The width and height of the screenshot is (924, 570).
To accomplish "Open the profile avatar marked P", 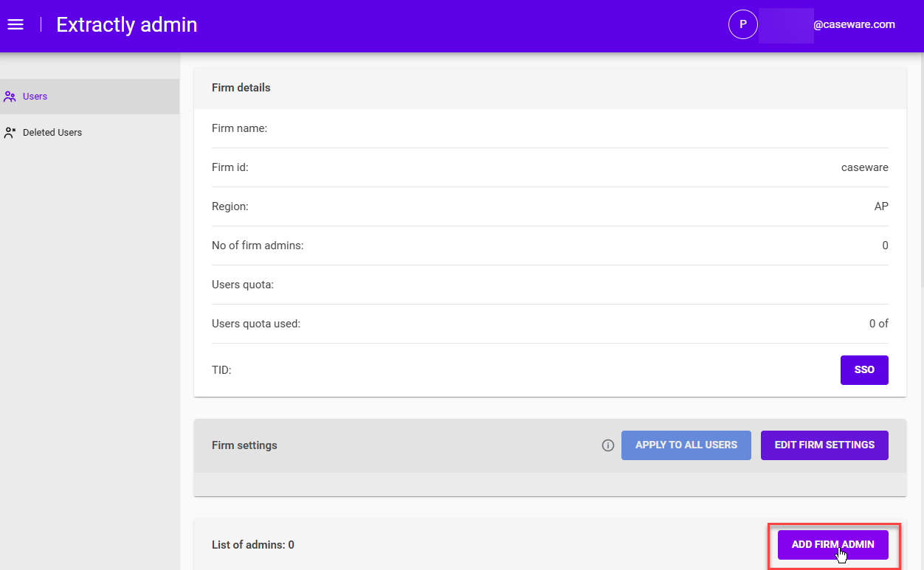I will pos(742,24).
